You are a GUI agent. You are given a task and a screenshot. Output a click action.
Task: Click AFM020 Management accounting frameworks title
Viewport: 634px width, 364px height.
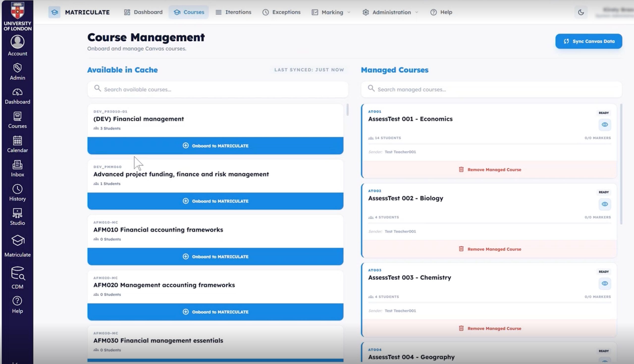pos(164,285)
